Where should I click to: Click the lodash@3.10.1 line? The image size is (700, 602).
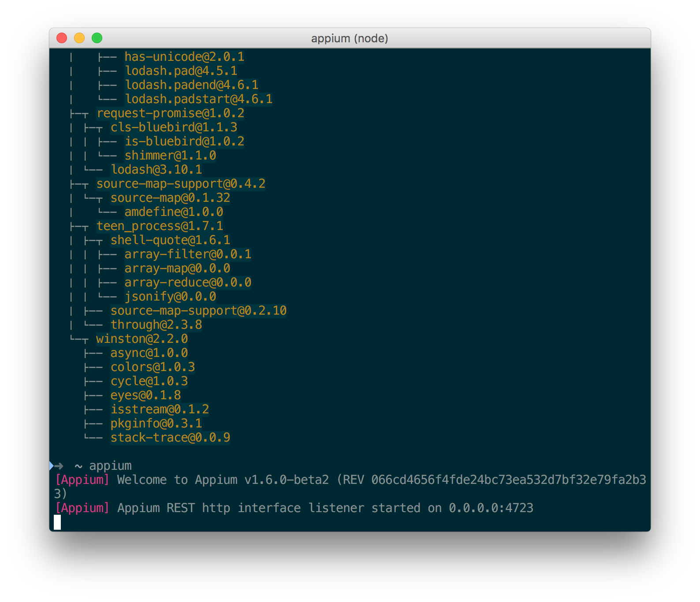coord(156,170)
